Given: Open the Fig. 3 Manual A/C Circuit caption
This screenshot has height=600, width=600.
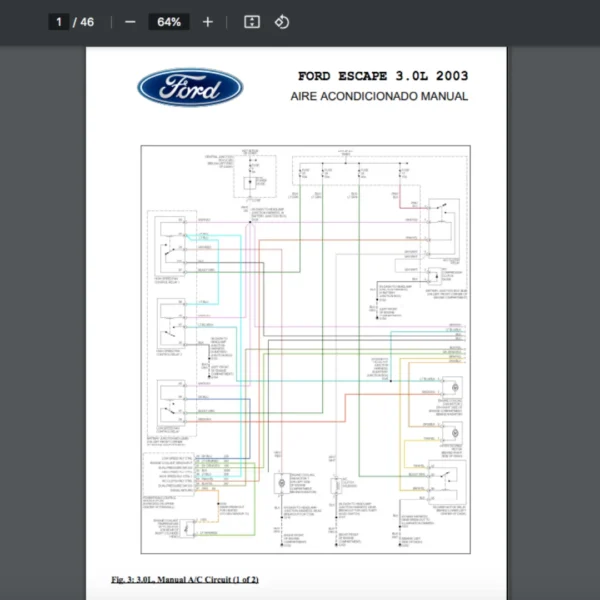Looking at the screenshot, I should (x=185, y=579).
